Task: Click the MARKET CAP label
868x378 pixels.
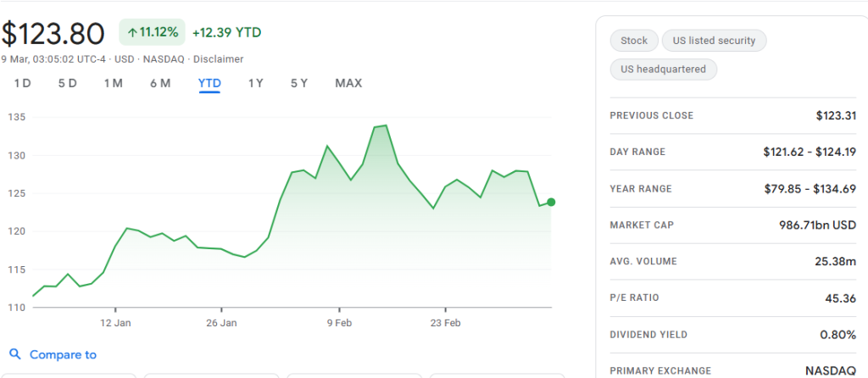Action: click(641, 225)
